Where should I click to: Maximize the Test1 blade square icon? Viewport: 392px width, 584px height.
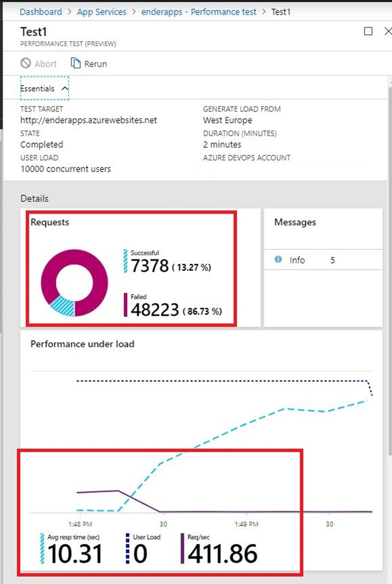(368, 31)
